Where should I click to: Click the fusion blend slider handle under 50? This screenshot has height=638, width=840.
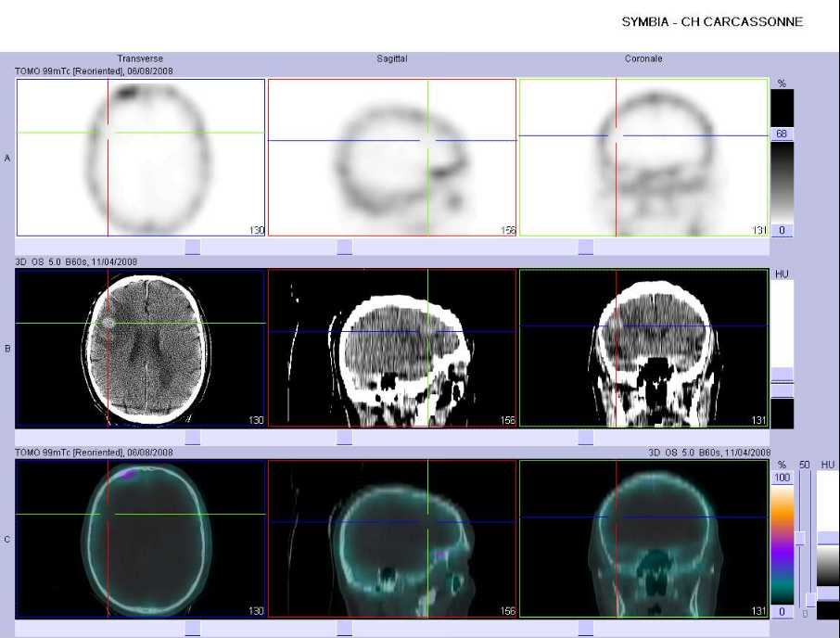(x=801, y=538)
